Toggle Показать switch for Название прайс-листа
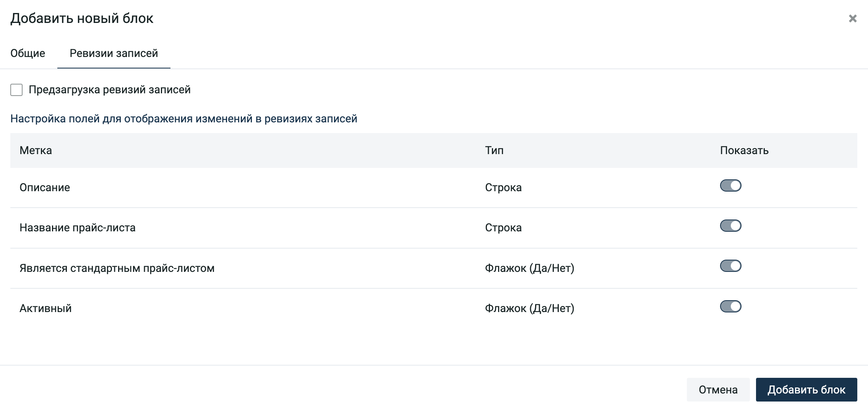868x413 pixels. coord(730,226)
